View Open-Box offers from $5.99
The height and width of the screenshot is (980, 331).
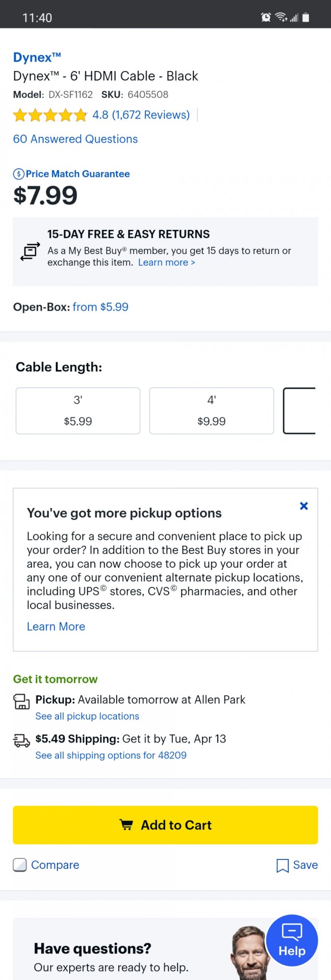pyautogui.click(x=101, y=307)
